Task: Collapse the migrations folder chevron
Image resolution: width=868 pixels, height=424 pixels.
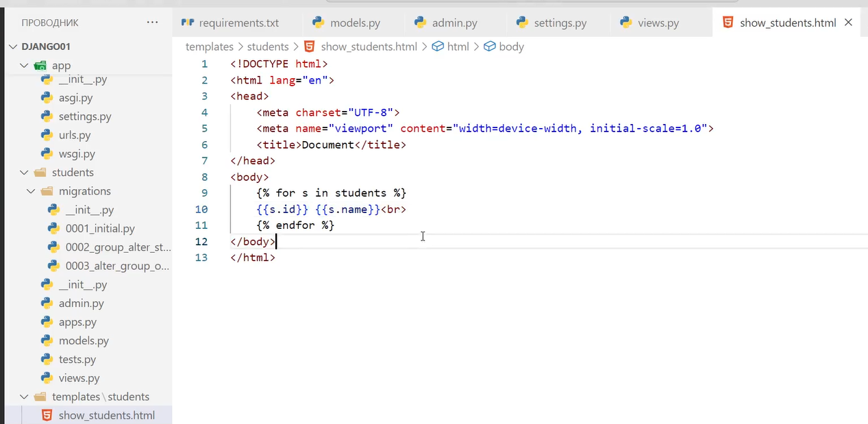Action: pos(32,191)
